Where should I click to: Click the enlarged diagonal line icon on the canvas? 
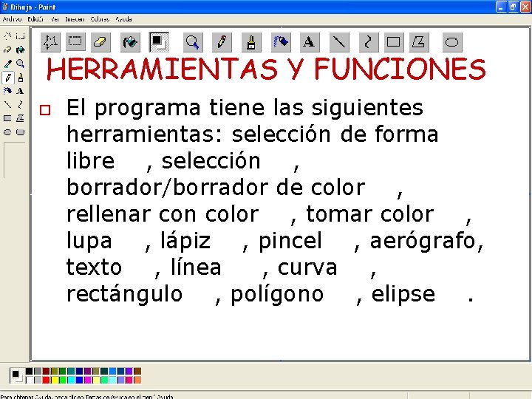point(339,42)
